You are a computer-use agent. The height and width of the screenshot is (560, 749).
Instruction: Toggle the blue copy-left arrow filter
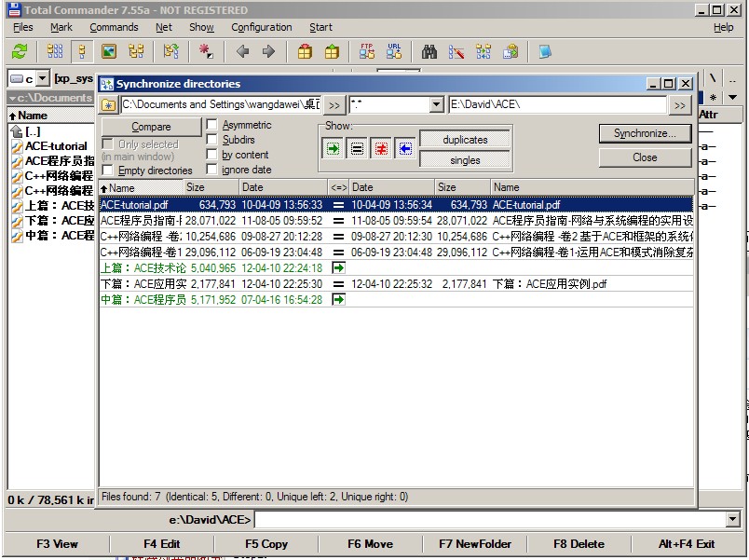[x=404, y=148]
